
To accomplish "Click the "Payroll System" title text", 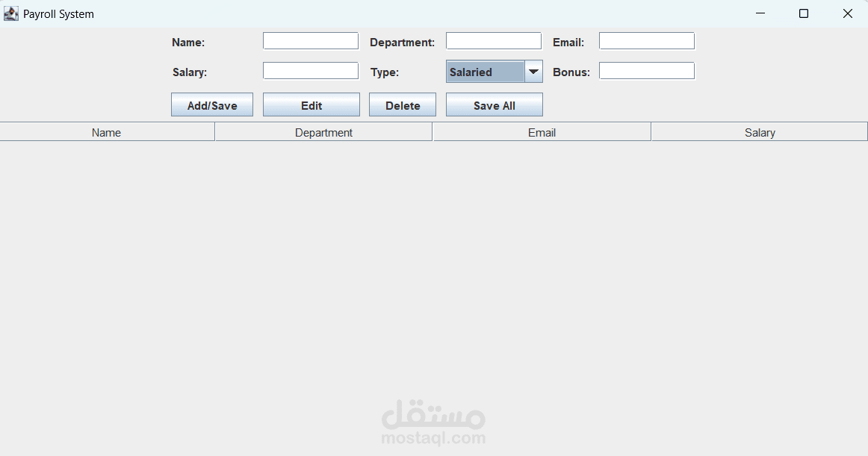I will (59, 14).
